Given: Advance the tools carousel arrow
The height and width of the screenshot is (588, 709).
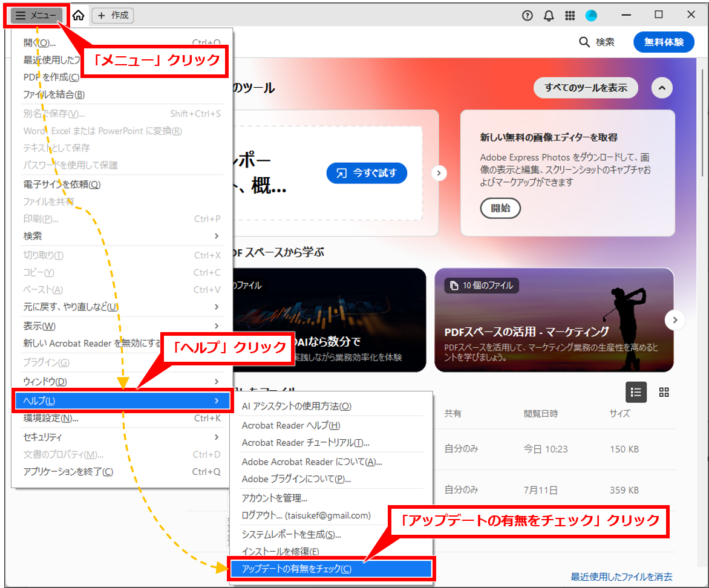Looking at the screenshot, I should click(x=439, y=173).
